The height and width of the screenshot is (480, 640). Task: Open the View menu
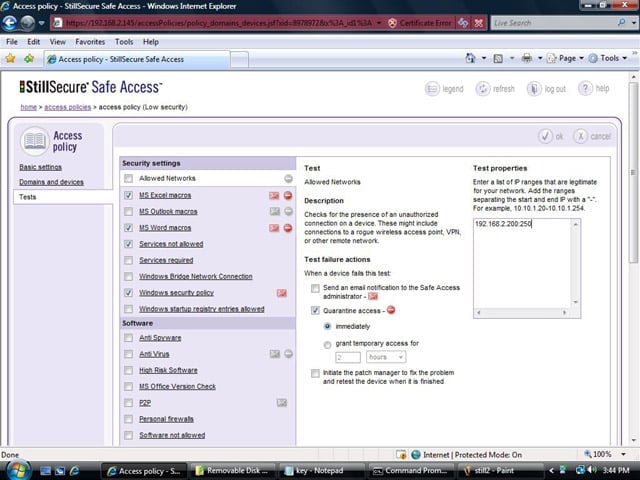[58, 42]
